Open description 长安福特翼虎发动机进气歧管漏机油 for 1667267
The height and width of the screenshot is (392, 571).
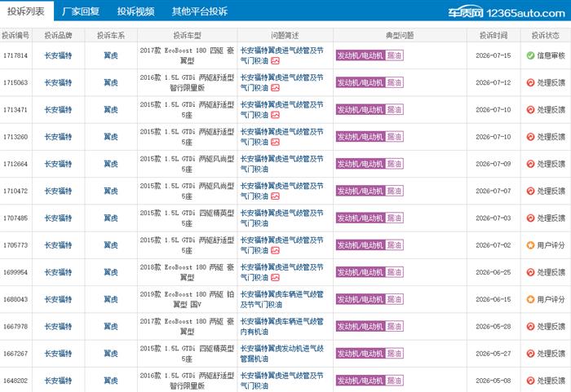tap(282, 354)
